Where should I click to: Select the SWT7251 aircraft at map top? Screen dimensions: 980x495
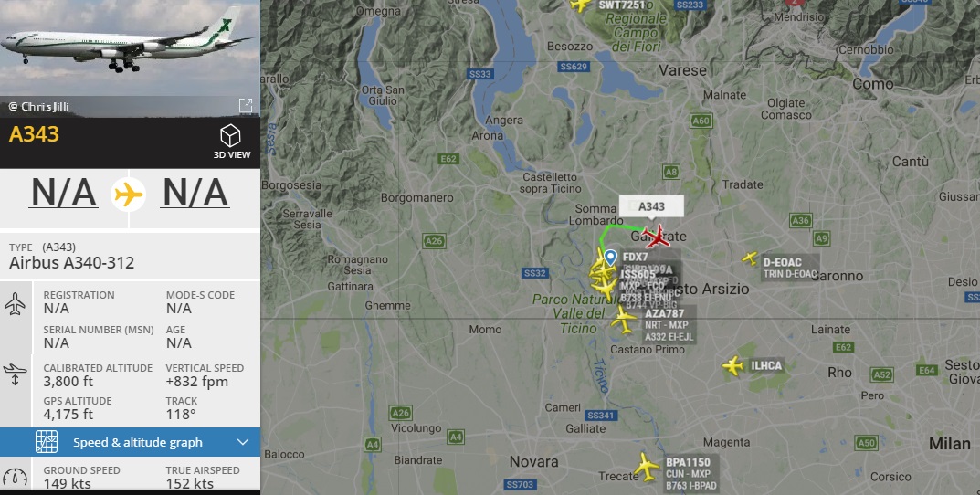pos(581,5)
